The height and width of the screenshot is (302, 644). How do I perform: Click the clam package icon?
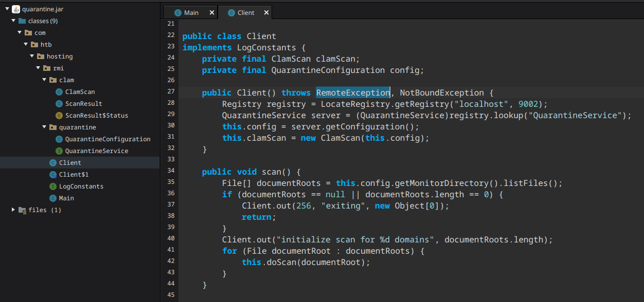click(x=53, y=80)
